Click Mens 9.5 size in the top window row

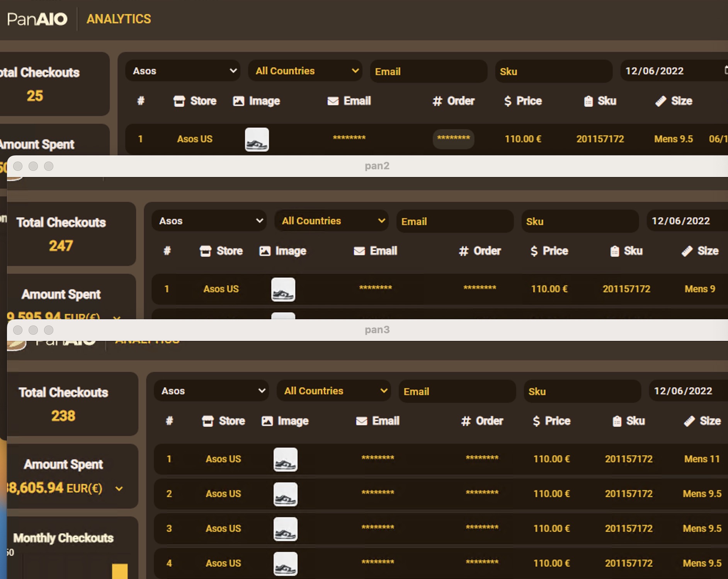click(674, 139)
